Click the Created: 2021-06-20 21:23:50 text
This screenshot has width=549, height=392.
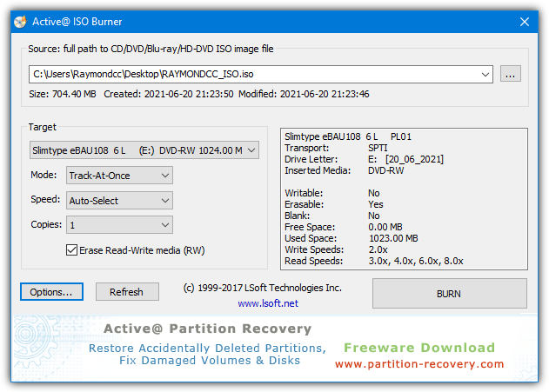pyautogui.click(x=169, y=94)
